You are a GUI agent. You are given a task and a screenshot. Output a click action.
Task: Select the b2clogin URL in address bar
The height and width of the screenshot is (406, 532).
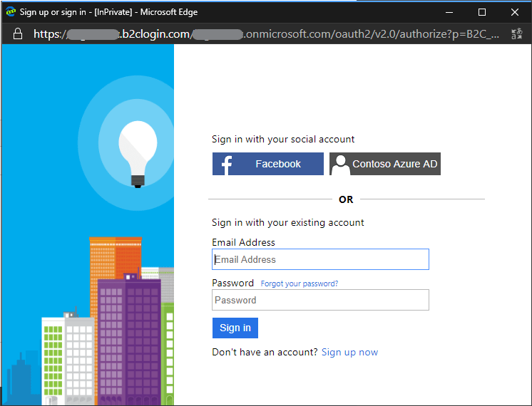(271, 34)
